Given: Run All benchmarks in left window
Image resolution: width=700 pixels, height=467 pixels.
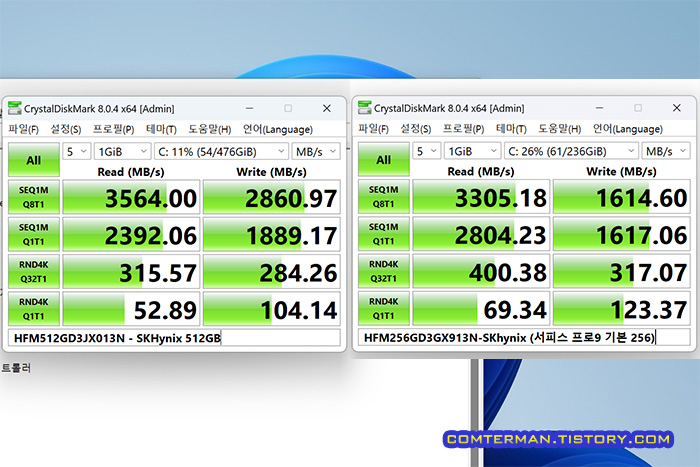Looking at the screenshot, I should click(34, 160).
